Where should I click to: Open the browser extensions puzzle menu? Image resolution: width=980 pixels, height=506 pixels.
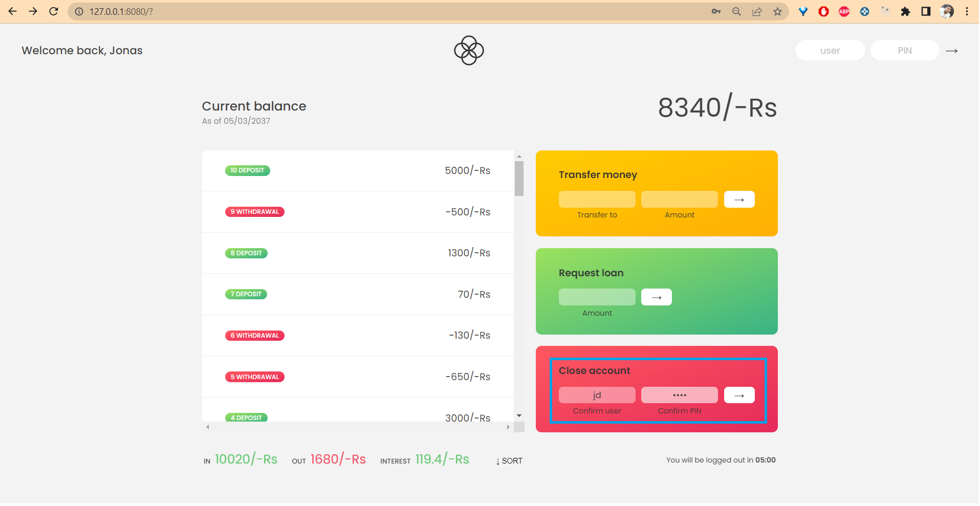pyautogui.click(x=905, y=11)
